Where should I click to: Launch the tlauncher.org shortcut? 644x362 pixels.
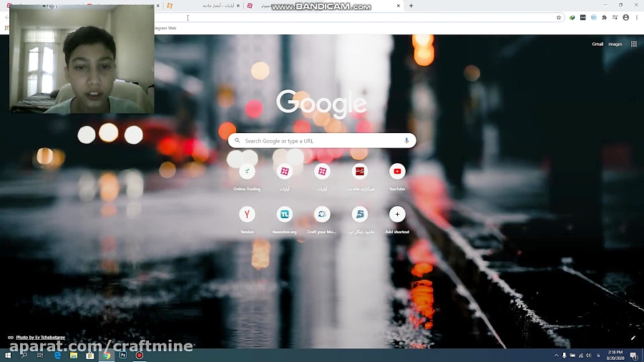285,214
